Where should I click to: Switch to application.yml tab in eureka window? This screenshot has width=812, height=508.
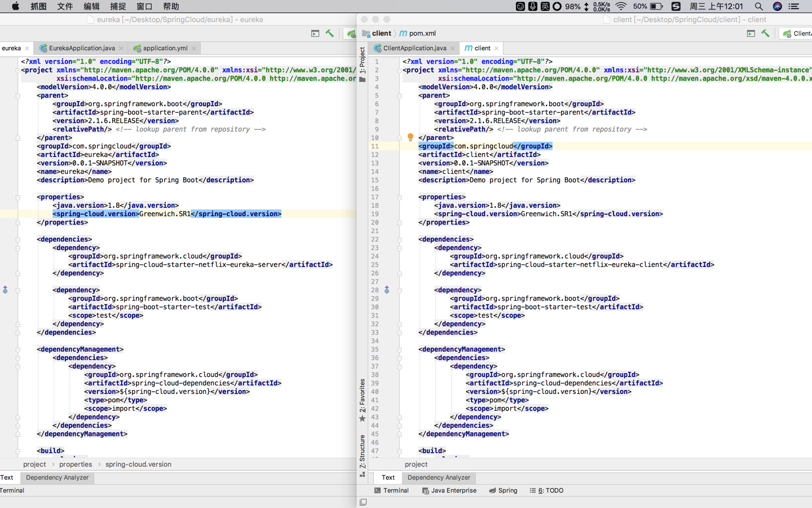[165, 49]
